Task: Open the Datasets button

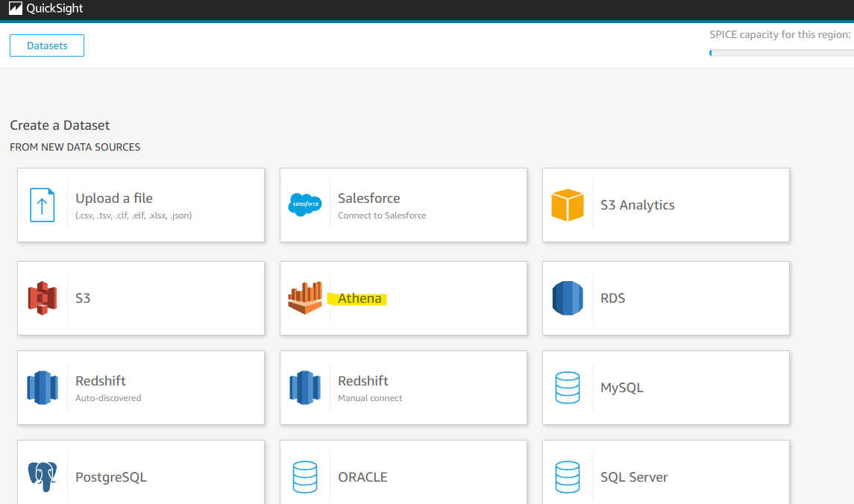Action: click(x=47, y=45)
